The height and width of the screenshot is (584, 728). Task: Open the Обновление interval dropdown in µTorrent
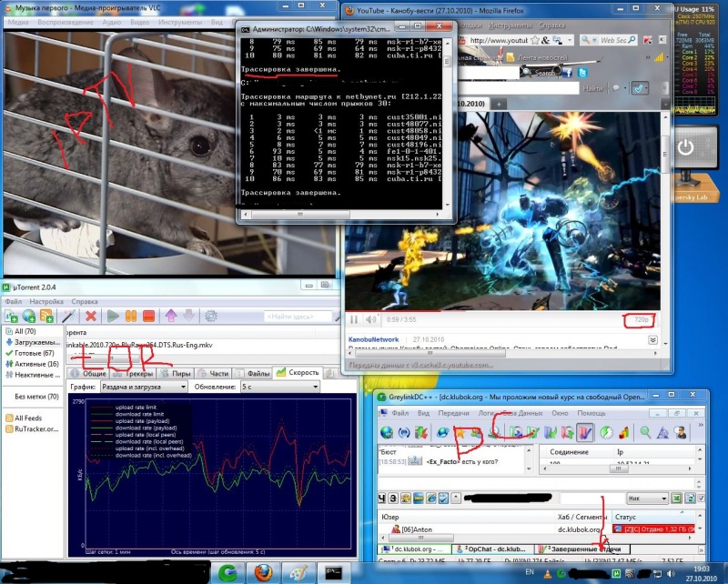pyautogui.click(x=280, y=387)
